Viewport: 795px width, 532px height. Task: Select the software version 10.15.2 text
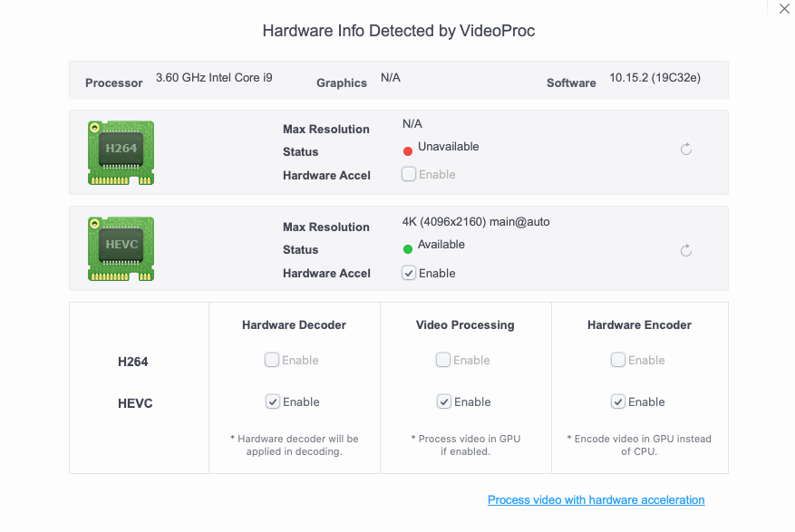[x=654, y=78]
